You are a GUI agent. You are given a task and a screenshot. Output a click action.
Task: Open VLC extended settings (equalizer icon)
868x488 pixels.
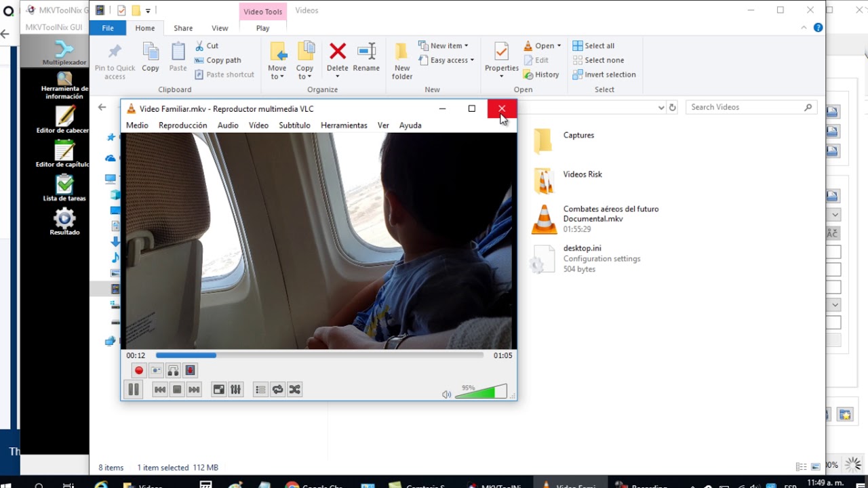pyautogui.click(x=235, y=389)
